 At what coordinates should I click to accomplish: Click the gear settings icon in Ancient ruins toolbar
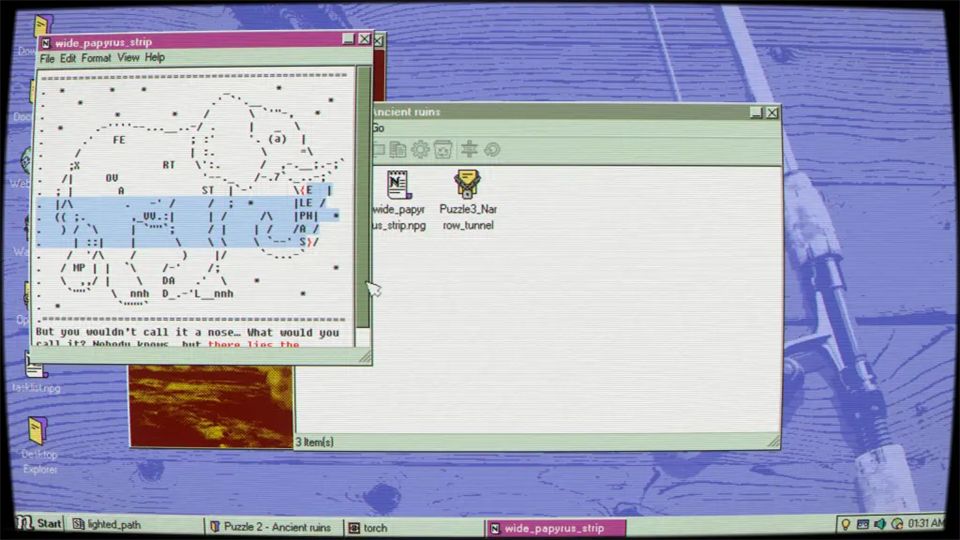pyautogui.click(x=420, y=149)
